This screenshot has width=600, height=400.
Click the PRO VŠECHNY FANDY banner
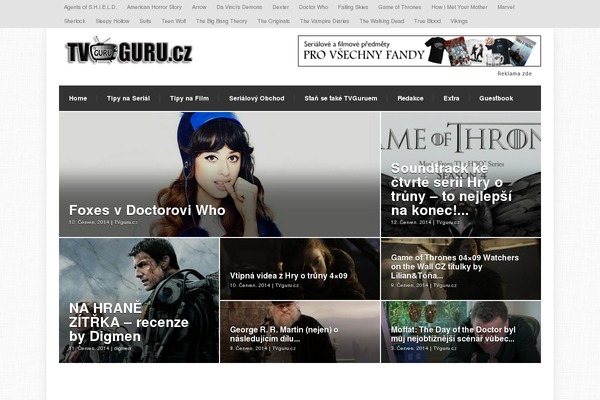coord(419,51)
